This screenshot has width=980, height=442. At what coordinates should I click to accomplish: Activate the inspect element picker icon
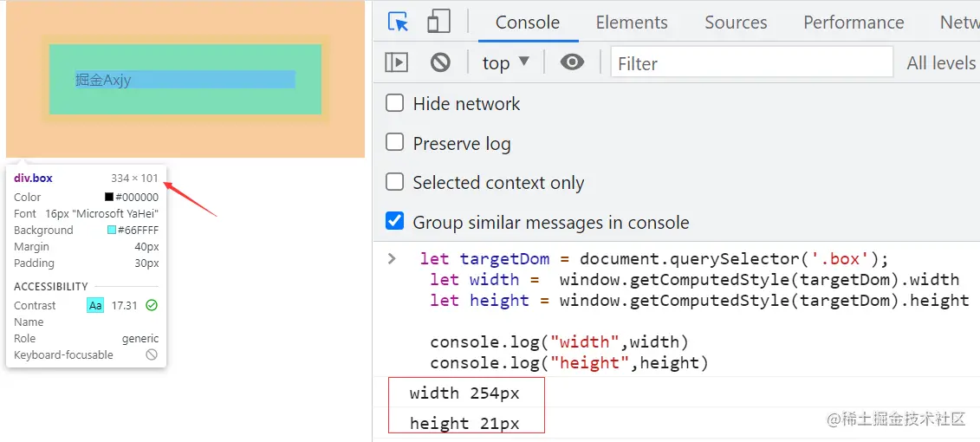(398, 22)
